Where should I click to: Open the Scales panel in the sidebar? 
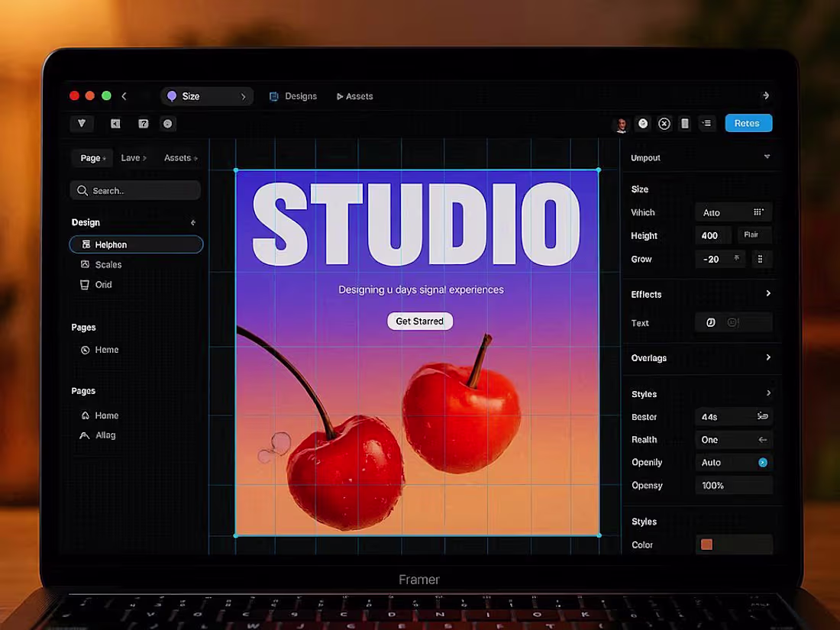point(107,264)
